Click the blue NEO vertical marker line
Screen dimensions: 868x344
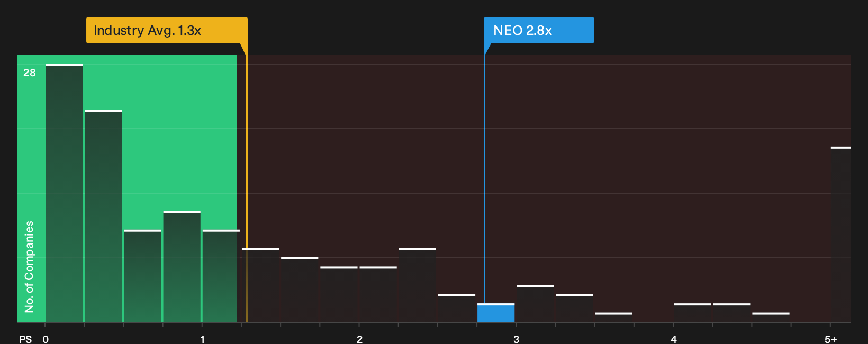point(484,180)
